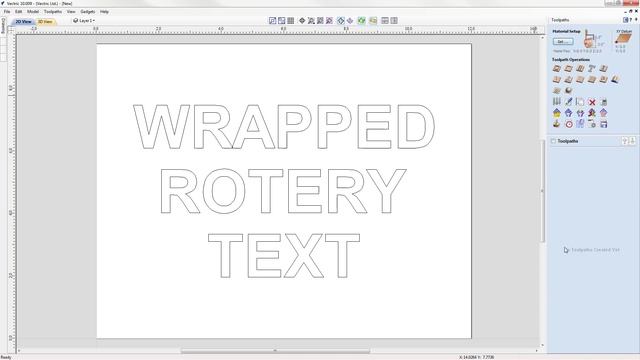The height and width of the screenshot is (360, 640).
Task: Select the ROTERY text vector
Action: click(x=283, y=191)
